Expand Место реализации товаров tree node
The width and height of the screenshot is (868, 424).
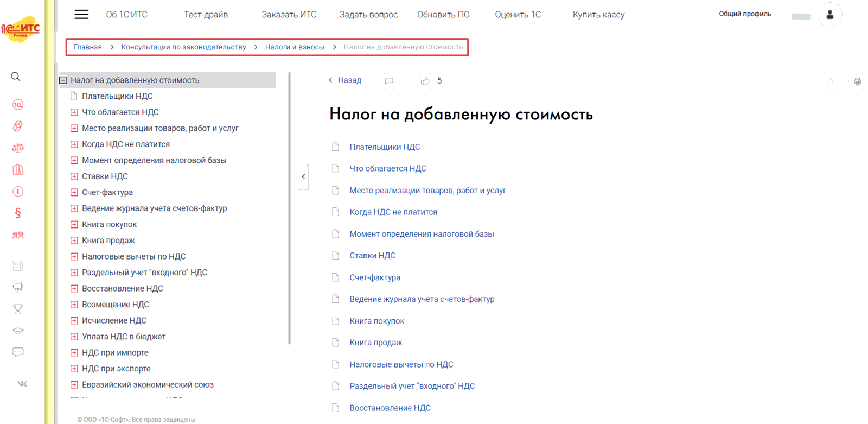tap(74, 129)
